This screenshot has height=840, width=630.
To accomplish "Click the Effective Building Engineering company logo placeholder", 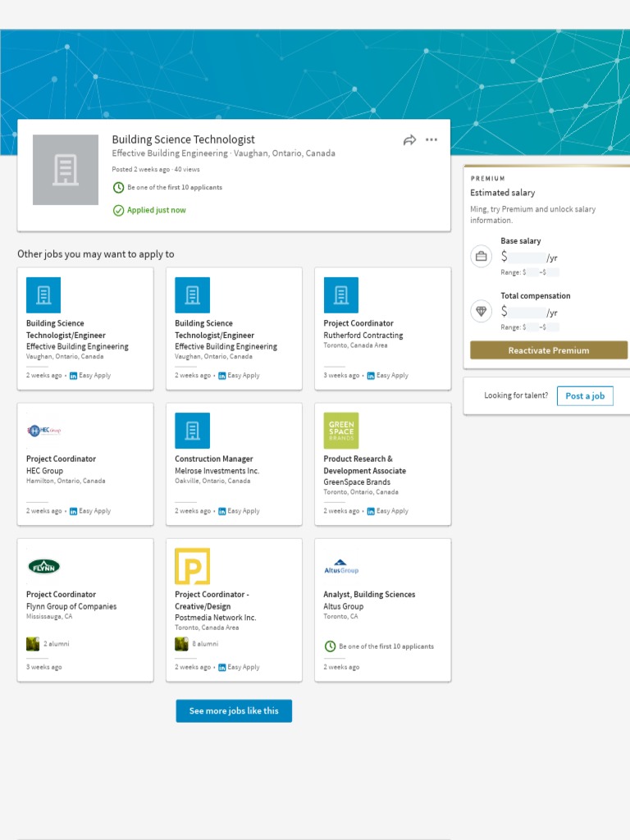I will tap(66, 170).
